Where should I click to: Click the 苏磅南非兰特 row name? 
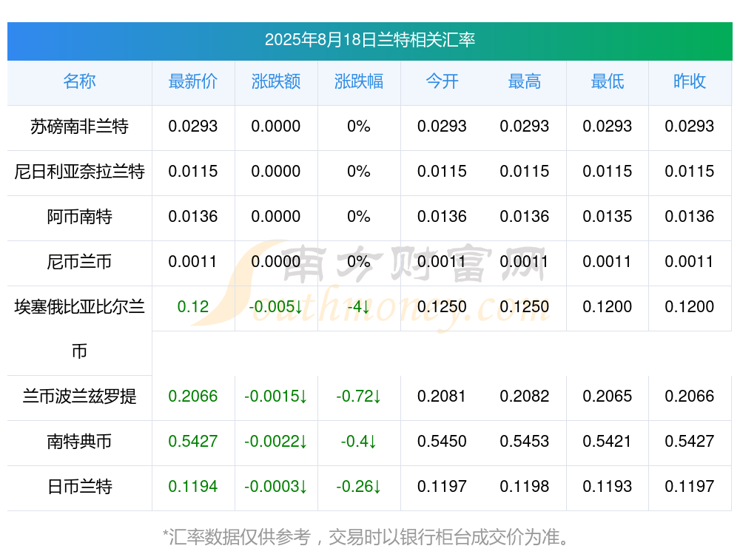point(79,126)
